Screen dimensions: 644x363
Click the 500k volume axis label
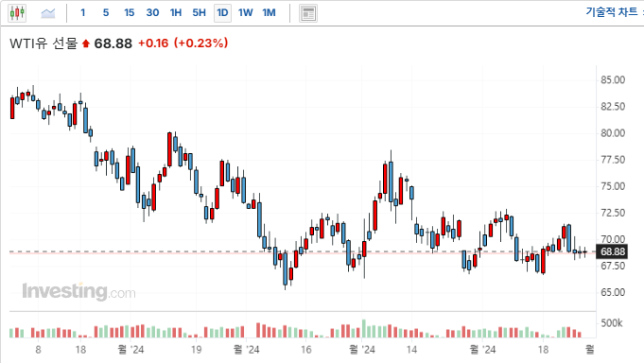coord(612,323)
